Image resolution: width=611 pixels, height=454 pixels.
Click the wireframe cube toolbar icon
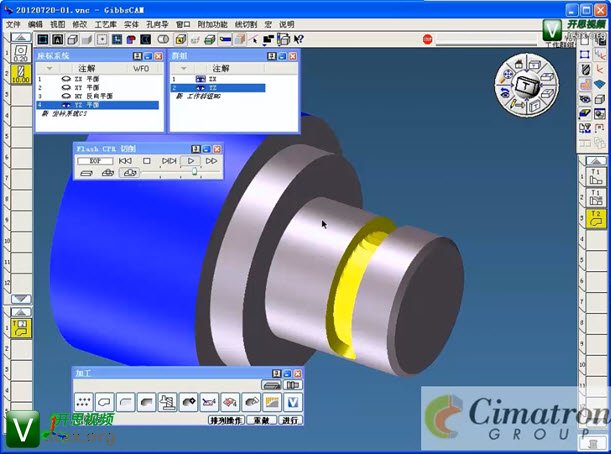72,39
